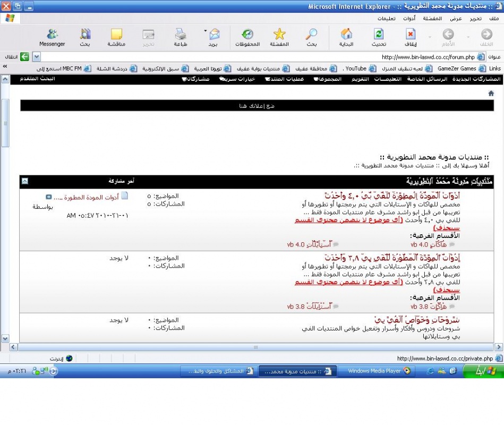Collapse the forum category section header

[24, 181]
